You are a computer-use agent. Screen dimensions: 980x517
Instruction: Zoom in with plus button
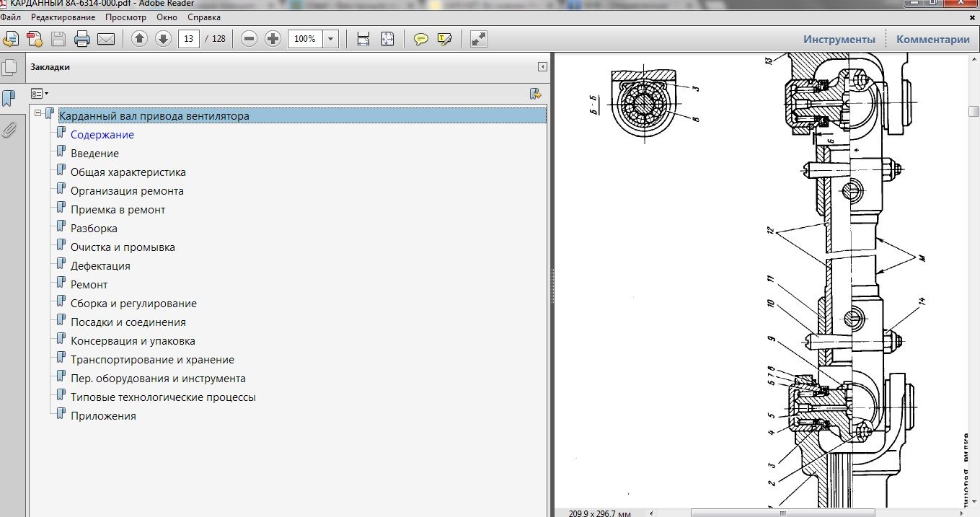pos(273,39)
